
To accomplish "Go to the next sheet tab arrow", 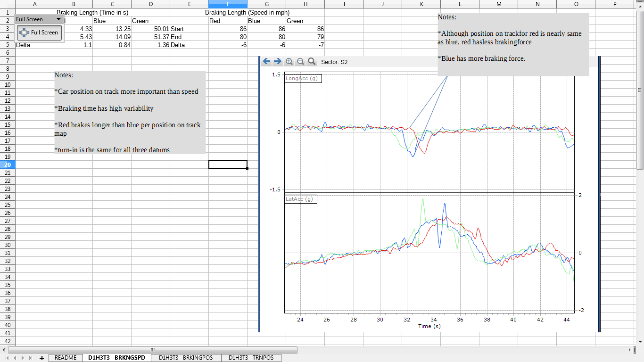I will click(x=23, y=358).
